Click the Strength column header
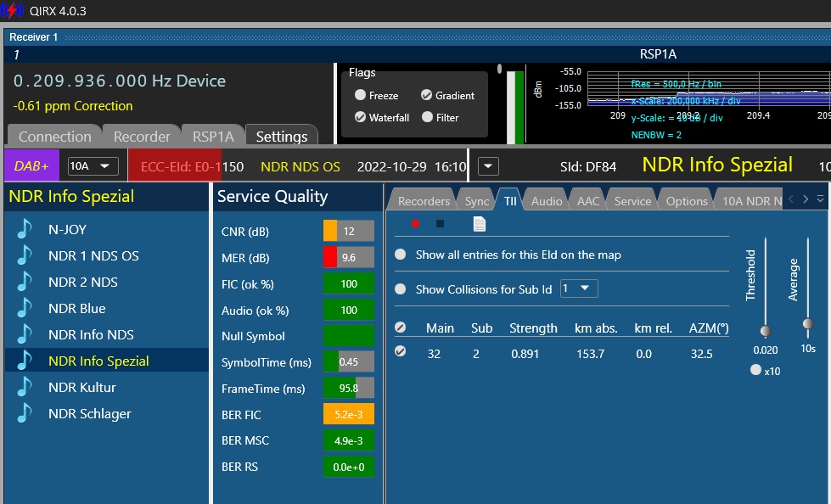The height and width of the screenshot is (504, 831). point(533,328)
